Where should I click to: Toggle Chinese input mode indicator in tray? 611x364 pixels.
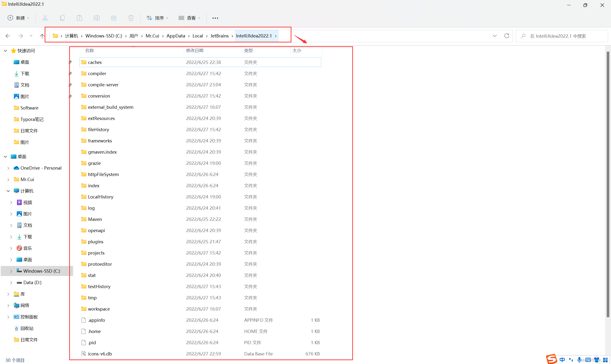coord(562,360)
